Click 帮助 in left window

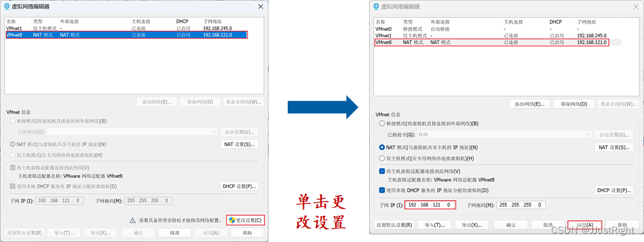pyautogui.click(x=247, y=232)
